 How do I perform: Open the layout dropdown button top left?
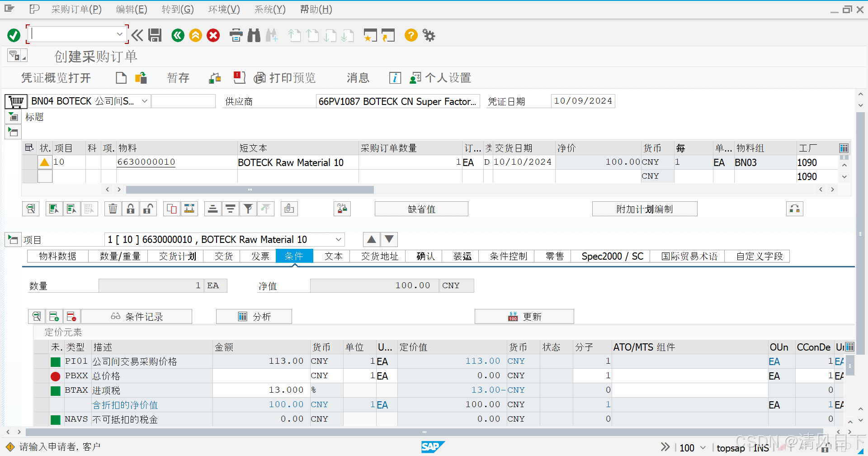click(18, 56)
